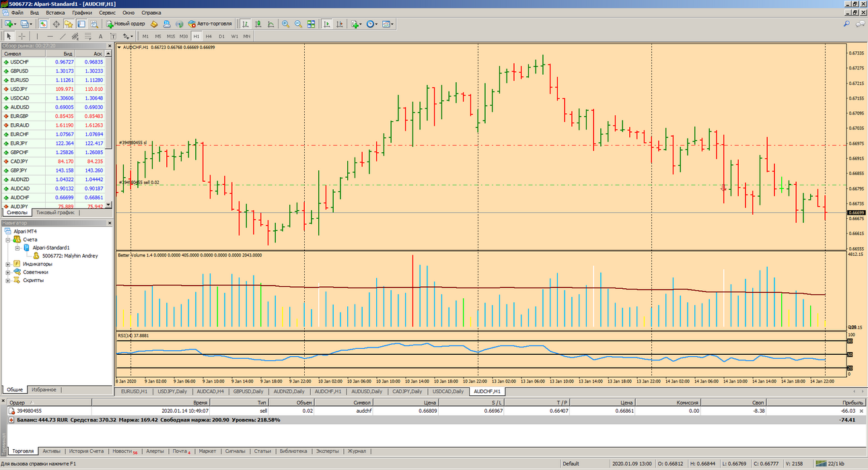
Task: Close the Навигатор panel
Action: pos(109,222)
